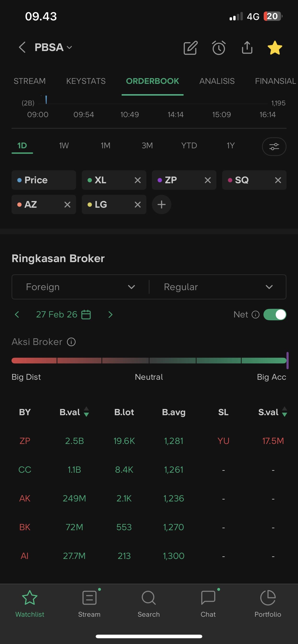
Task: Remove the SQ broker chip
Action: pos(278,180)
